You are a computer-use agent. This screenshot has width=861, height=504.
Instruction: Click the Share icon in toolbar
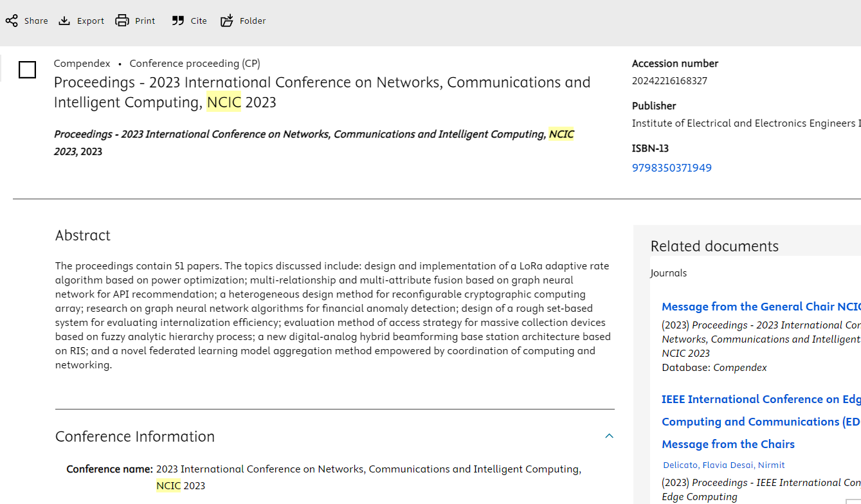coord(12,21)
